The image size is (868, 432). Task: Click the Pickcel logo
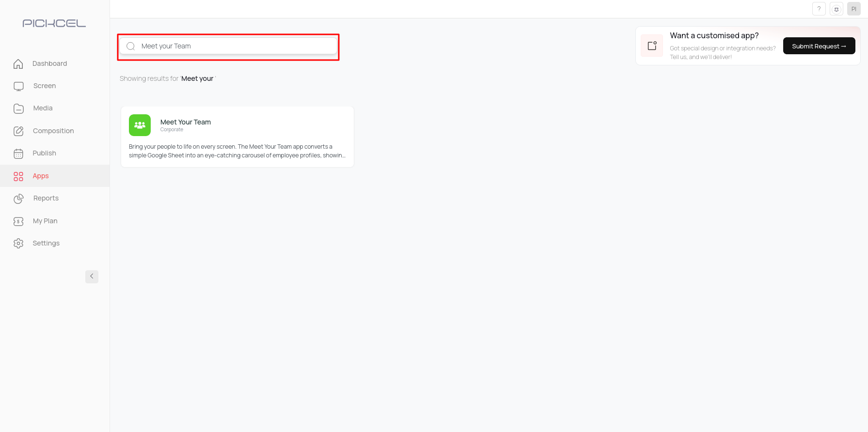[54, 23]
